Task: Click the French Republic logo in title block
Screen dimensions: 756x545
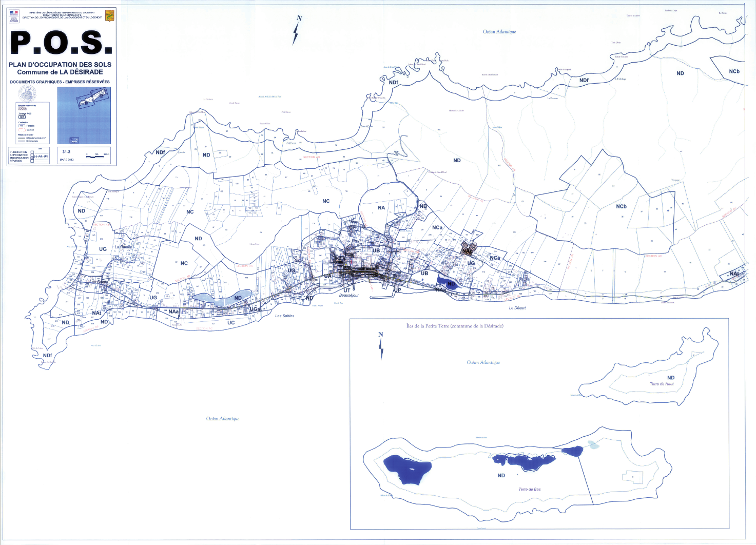Action: click(x=13, y=15)
